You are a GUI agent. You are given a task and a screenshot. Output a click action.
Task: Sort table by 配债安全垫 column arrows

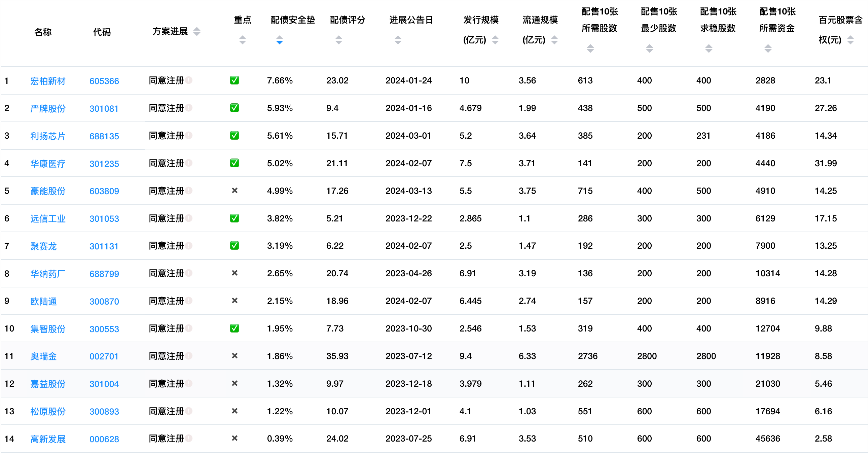pyautogui.click(x=279, y=40)
